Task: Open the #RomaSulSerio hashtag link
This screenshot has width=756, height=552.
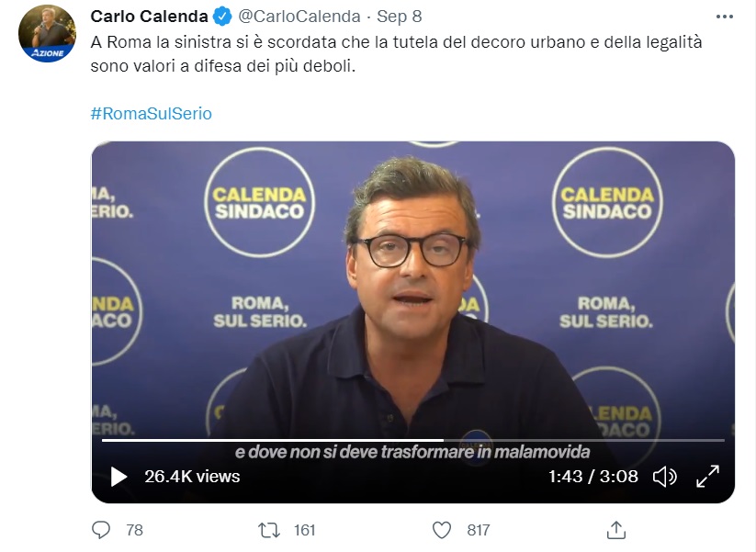Action: click(x=151, y=113)
